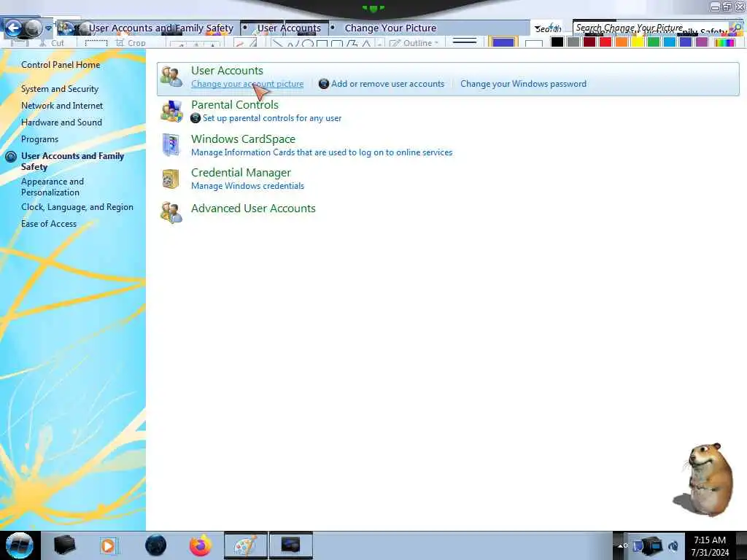This screenshot has width=747, height=560.
Task: Open Clock, Language, and Region
Action: coord(77,207)
